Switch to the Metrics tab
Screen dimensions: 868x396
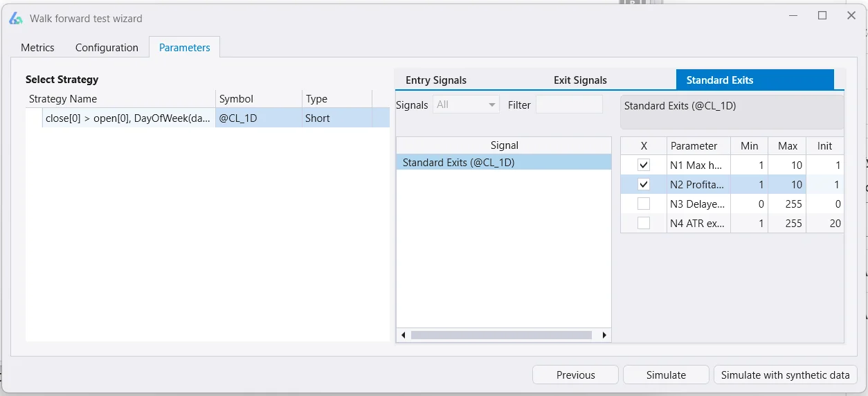coord(37,48)
